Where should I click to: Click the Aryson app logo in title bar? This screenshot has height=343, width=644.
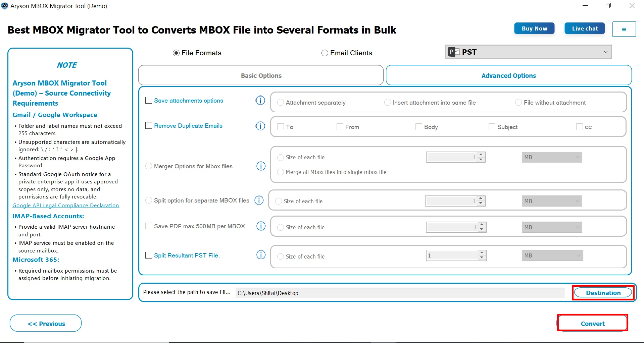(x=5, y=6)
